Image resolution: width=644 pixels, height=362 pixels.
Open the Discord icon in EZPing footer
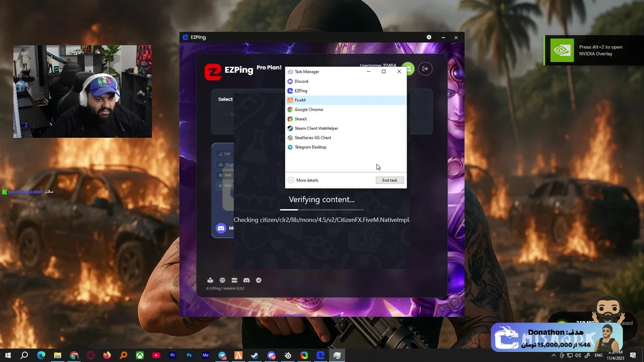coord(247,280)
